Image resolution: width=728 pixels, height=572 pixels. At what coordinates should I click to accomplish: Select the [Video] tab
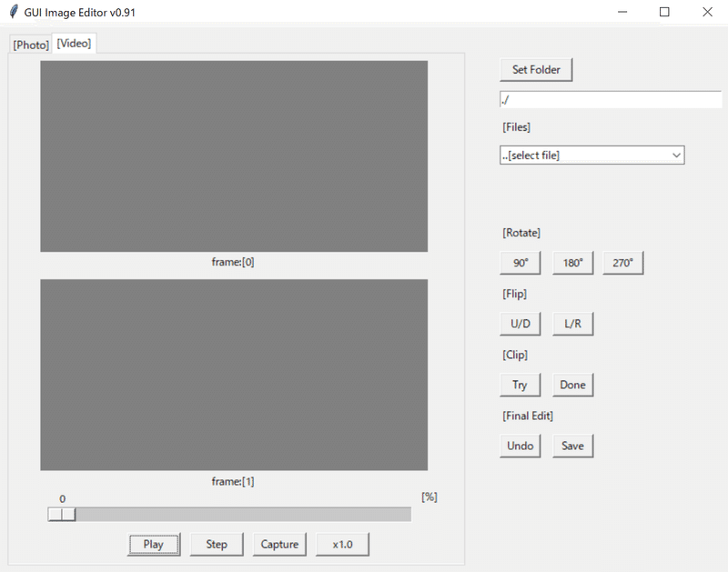[x=74, y=43]
